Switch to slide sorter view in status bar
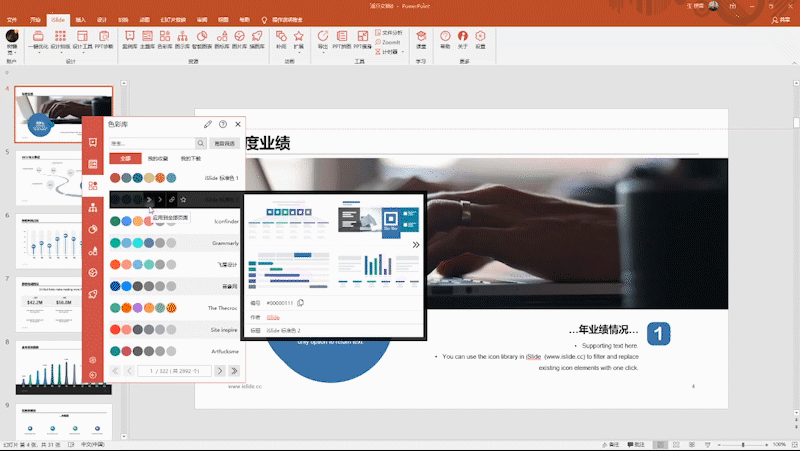This screenshot has width=800, height=451. point(677,445)
